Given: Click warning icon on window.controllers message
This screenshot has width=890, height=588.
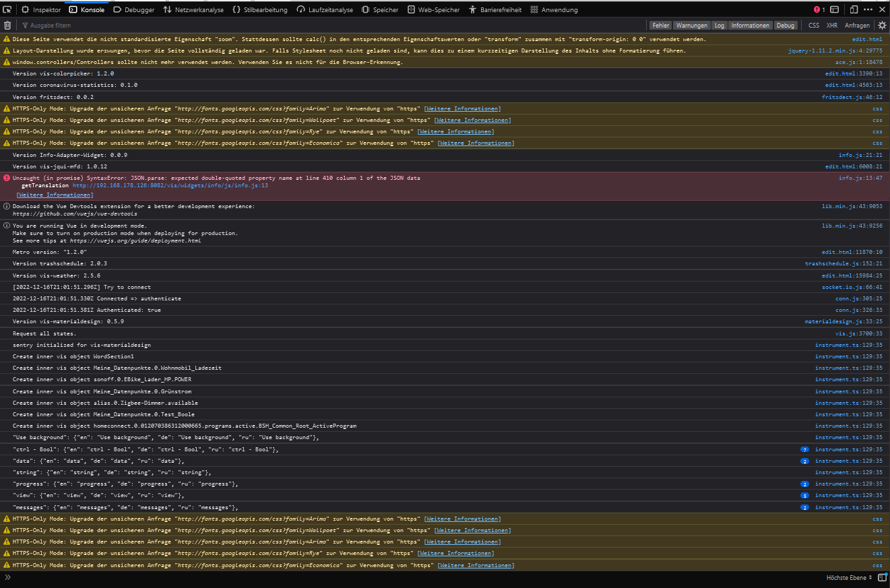Looking at the screenshot, I should click(x=7, y=62).
